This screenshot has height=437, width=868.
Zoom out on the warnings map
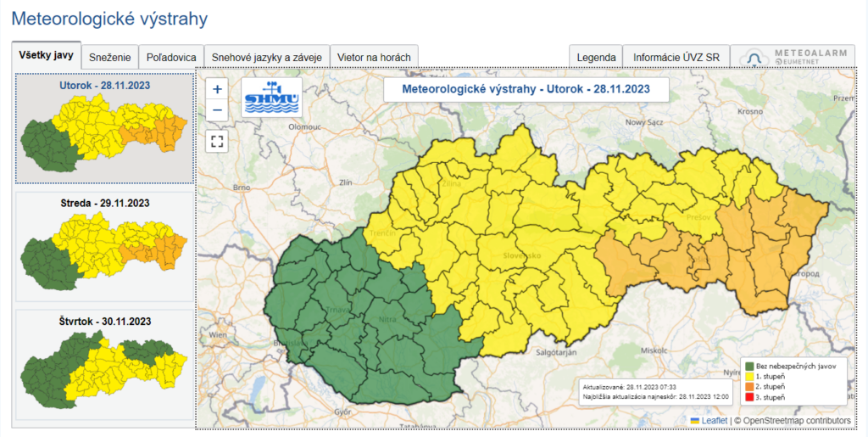(218, 110)
